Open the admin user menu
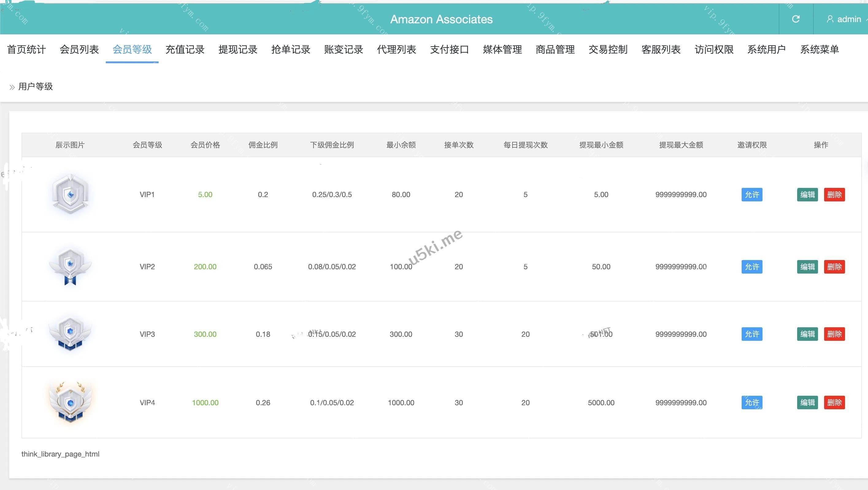 click(844, 19)
